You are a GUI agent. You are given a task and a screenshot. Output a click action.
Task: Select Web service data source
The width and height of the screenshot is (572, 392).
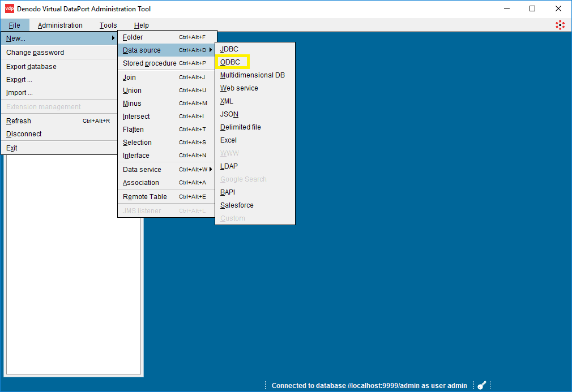[x=255, y=89]
